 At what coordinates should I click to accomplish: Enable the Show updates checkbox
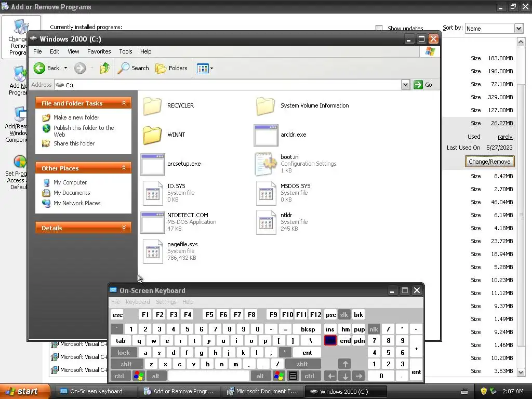tap(379, 28)
